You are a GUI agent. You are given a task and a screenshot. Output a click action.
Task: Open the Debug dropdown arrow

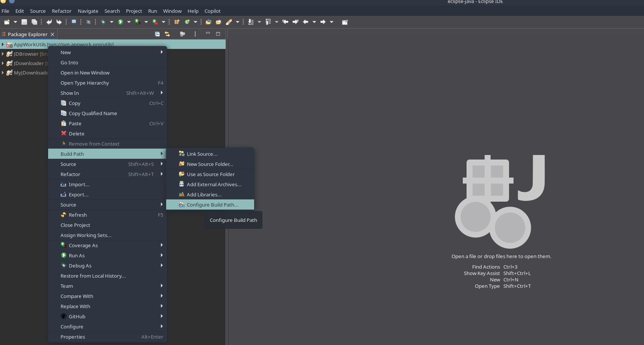point(112,22)
